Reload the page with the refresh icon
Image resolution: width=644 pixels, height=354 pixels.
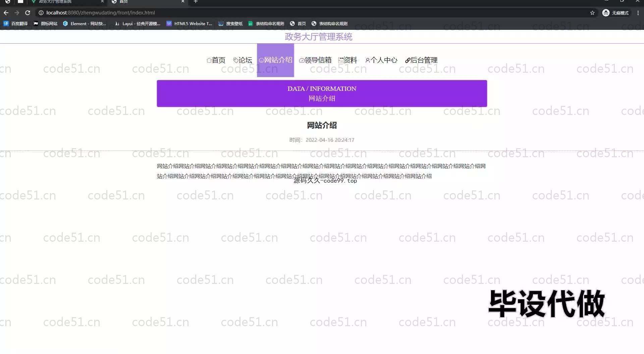[28, 13]
